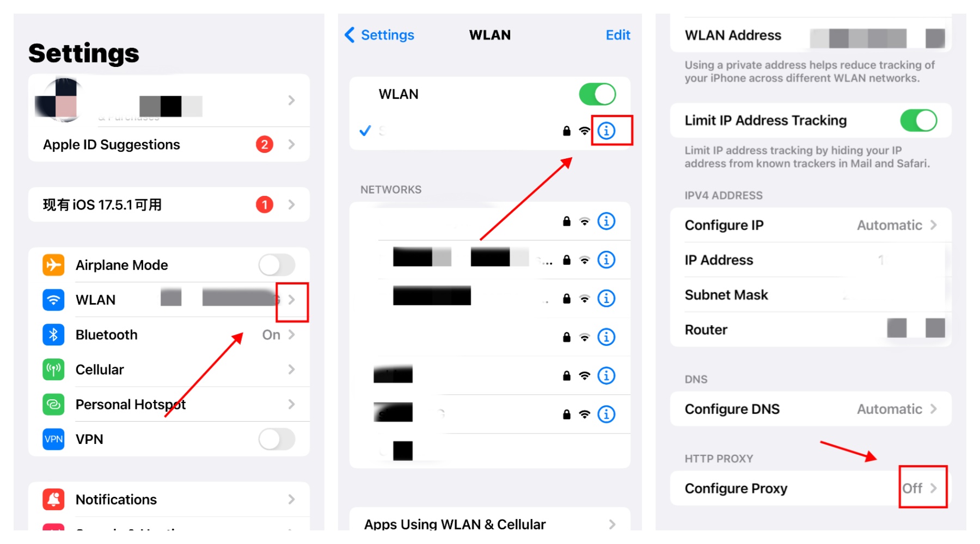Open info icon for connected WLAN network

pyautogui.click(x=606, y=131)
